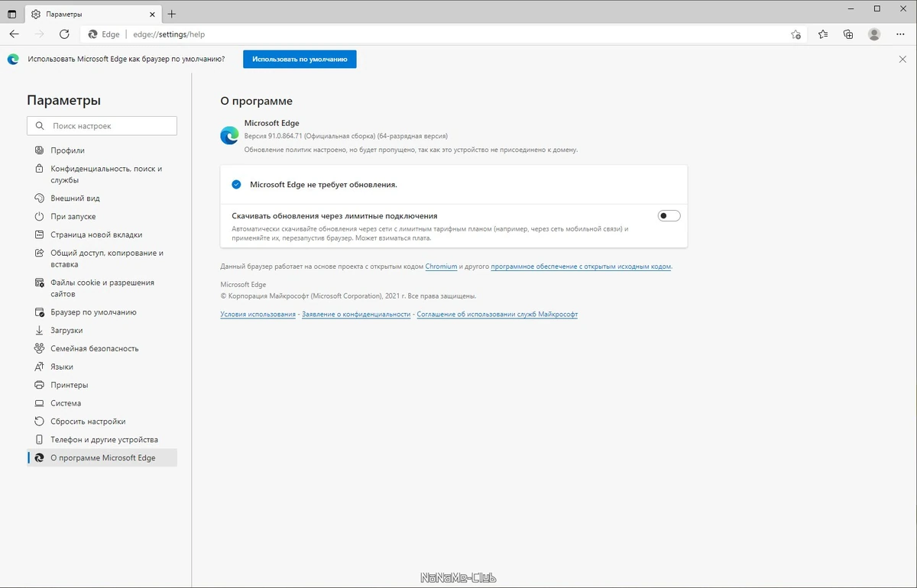Go back to the previous page
The height and width of the screenshot is (588, 917).
click(x=14, y=34)
